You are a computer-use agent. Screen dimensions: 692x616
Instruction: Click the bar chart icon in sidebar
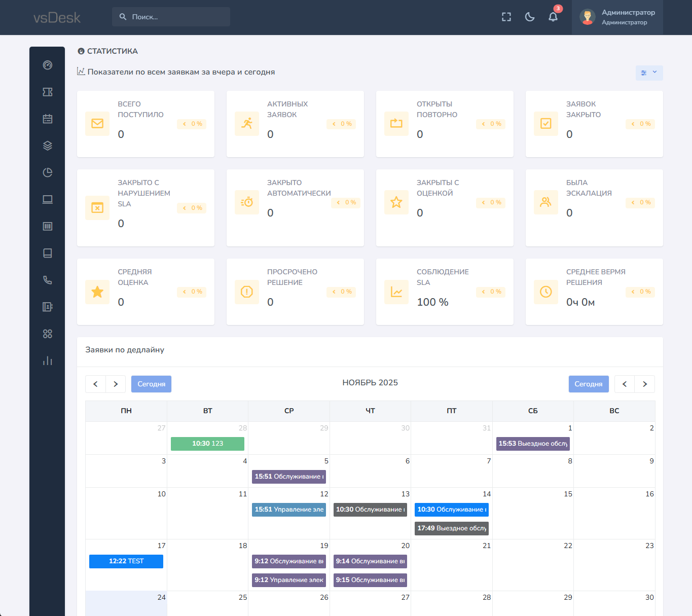click(48, 360)
